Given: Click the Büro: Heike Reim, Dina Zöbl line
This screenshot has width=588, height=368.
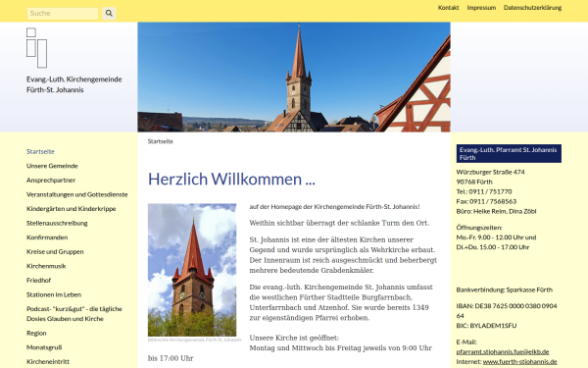Looking at the screenshot, I should (496, 211).
